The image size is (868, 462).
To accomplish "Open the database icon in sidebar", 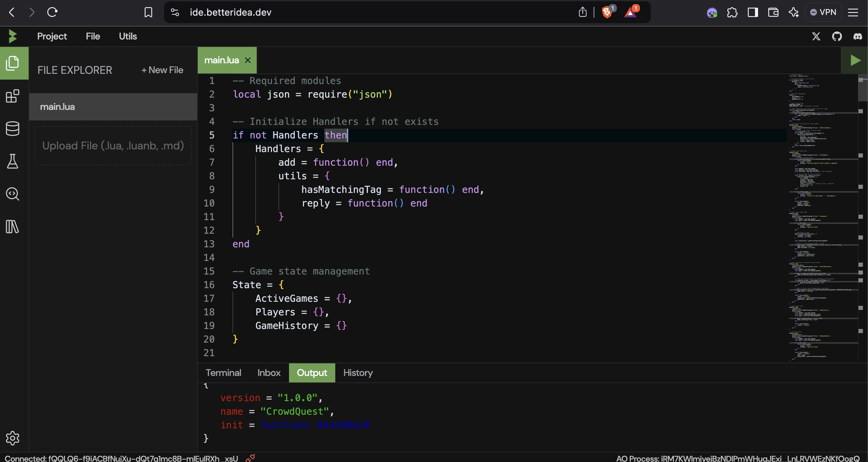I will click(x=13, y=129).
